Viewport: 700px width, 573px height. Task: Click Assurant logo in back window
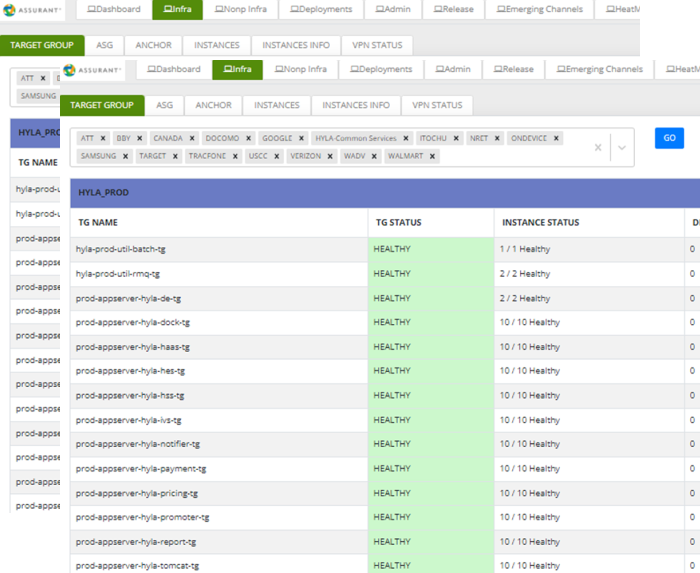tap(31, 10)
